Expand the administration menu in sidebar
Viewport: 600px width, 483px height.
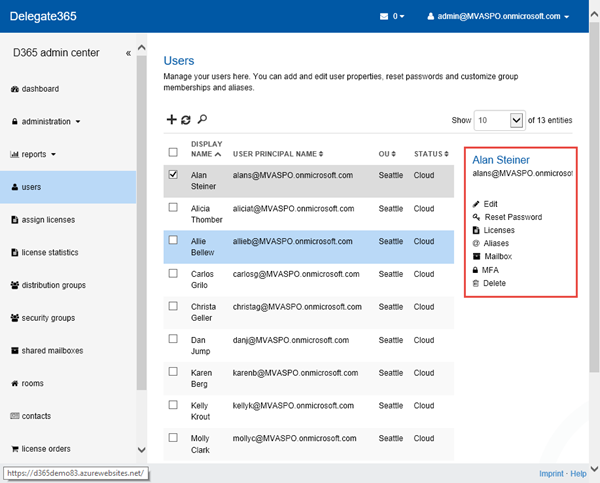45,122
